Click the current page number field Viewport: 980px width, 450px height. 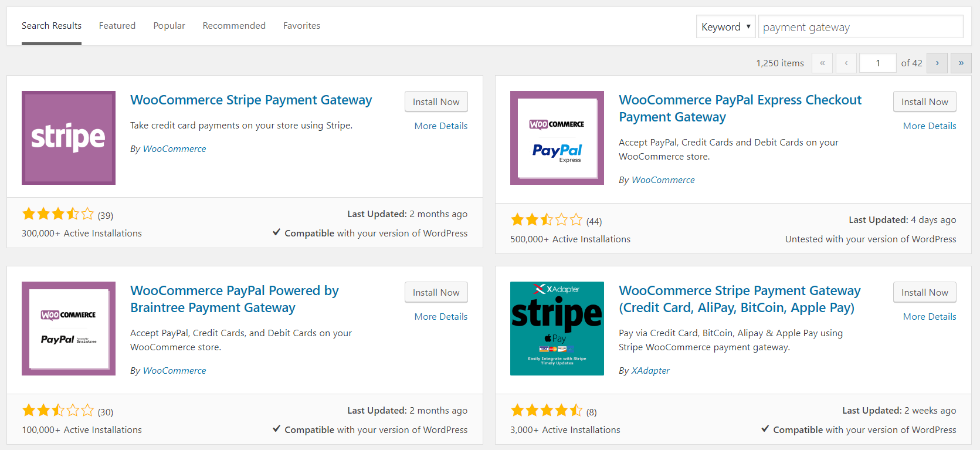(x=877, y=63)
